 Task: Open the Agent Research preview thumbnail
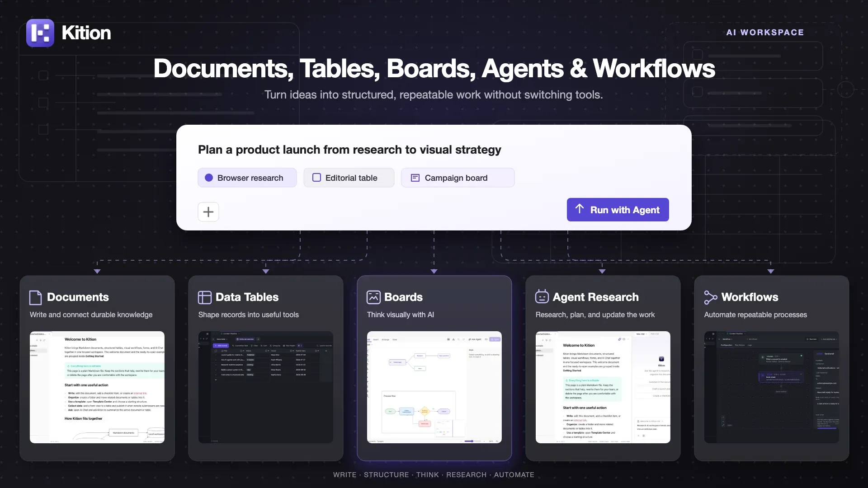tap(603, 387)
